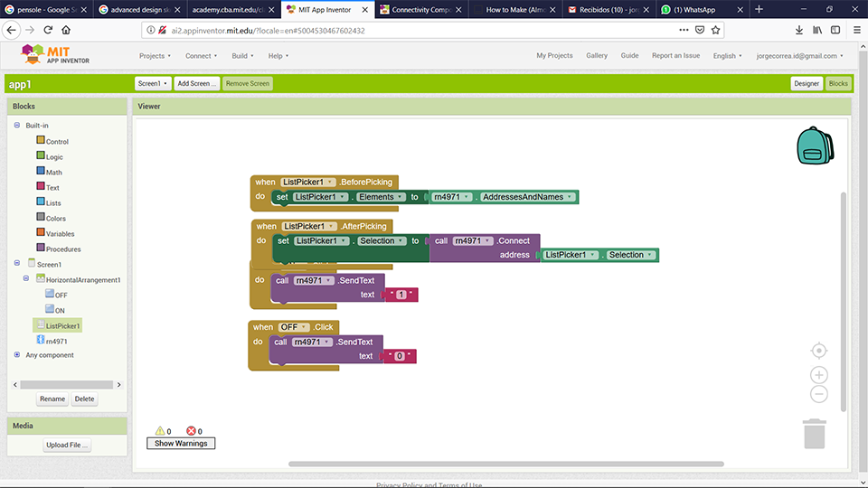Image resolution: width=868 pixels, height=488 pixels.
Task: Open the jorgecorrea.id account dropdown
Action: 800,56
